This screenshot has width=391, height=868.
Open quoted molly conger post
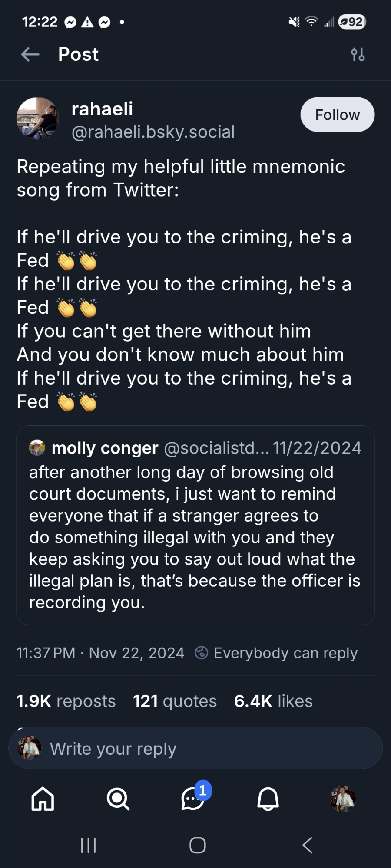[x=195, y=537]
